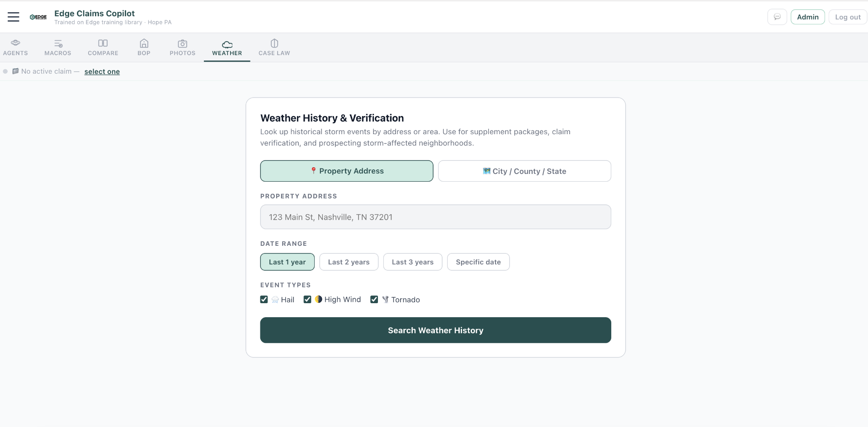Open the Macros section icon
The width and height of the screenshot is (868, 427).
click(x=58, y=43)
